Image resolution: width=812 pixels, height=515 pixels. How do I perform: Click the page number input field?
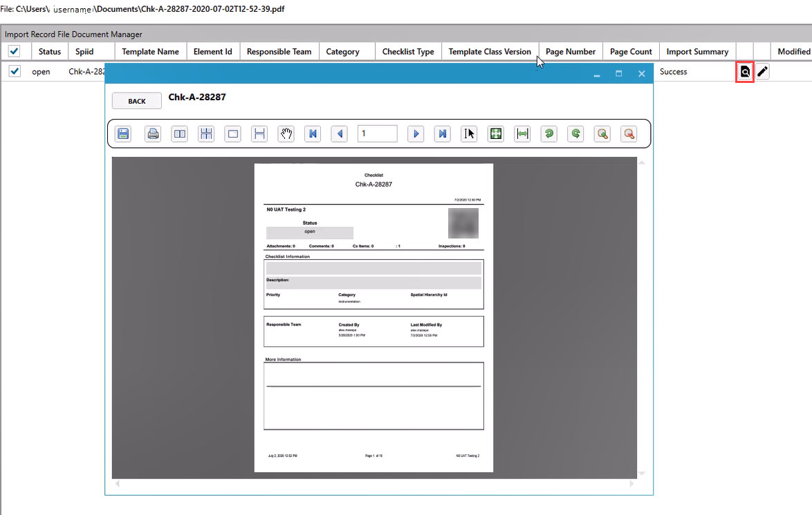coord(377,134)
